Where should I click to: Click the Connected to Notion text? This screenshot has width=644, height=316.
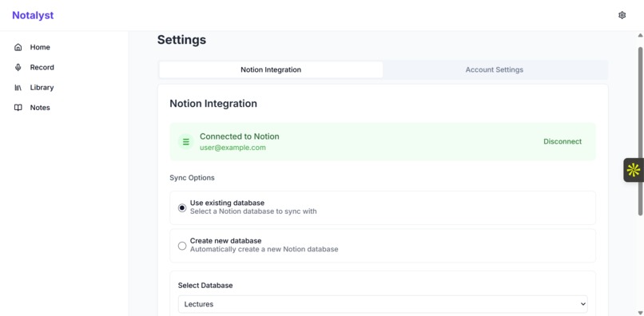point(240,136)
